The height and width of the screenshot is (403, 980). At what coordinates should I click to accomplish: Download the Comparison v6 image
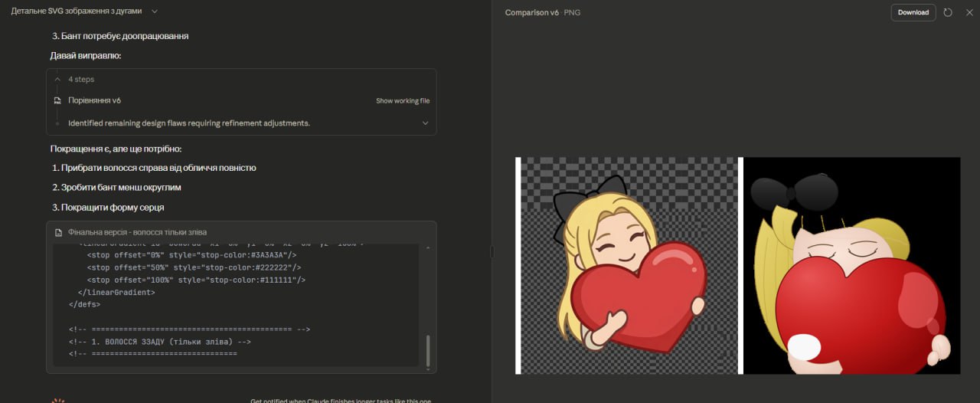913,12
